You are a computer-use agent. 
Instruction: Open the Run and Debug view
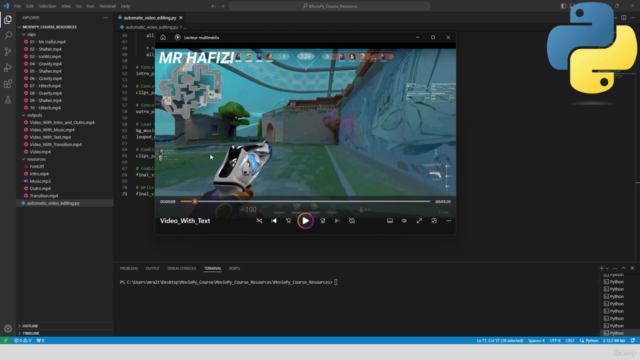tap(8, 68)
